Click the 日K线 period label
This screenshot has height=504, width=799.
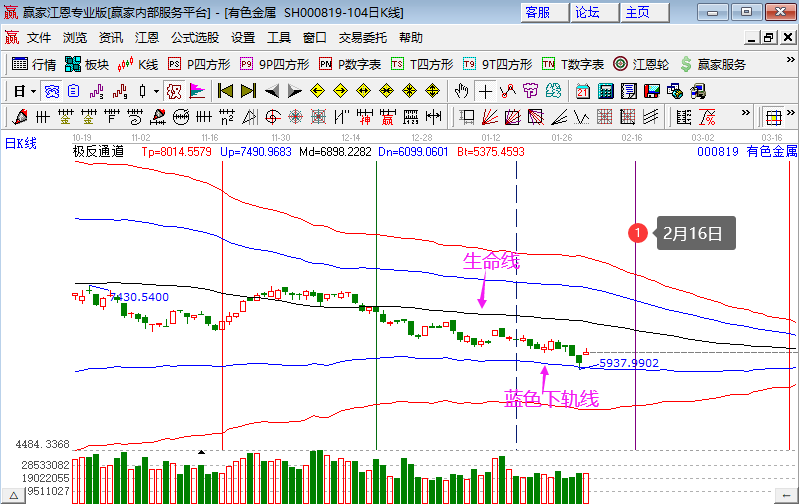click(21, 143)
